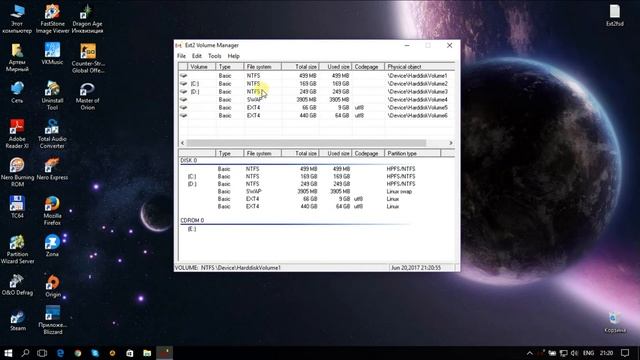Open the Microsoft Store taskbar icon
Screen dimensions: 640x360
click(129, 353)
